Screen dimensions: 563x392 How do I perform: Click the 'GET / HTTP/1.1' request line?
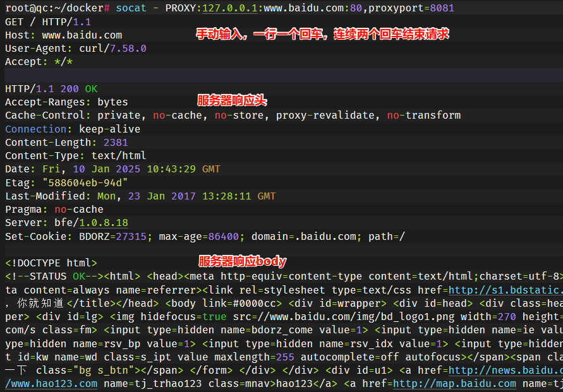click(x=48, y=22)
